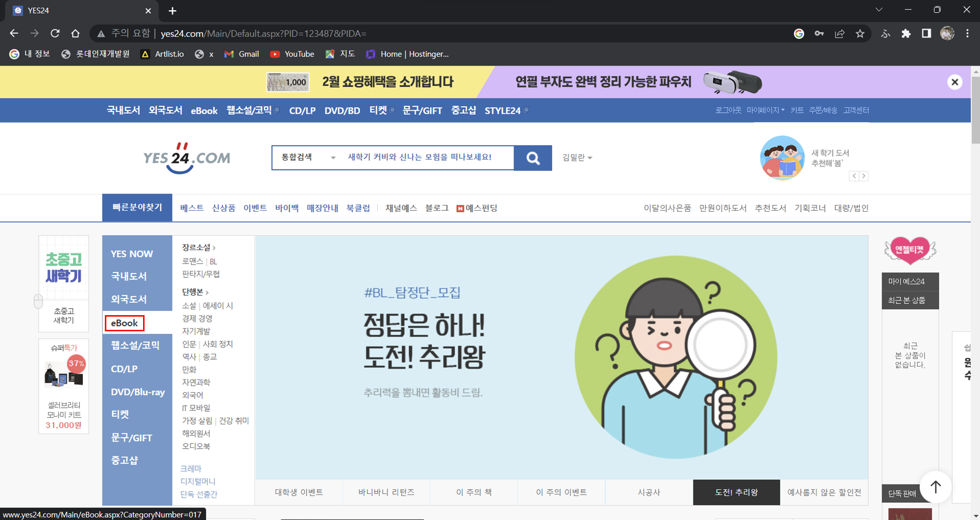This screenshot has height=520, width=980.
Task: Open Artlist.io bookmark
Action: (x=162, y=54)
